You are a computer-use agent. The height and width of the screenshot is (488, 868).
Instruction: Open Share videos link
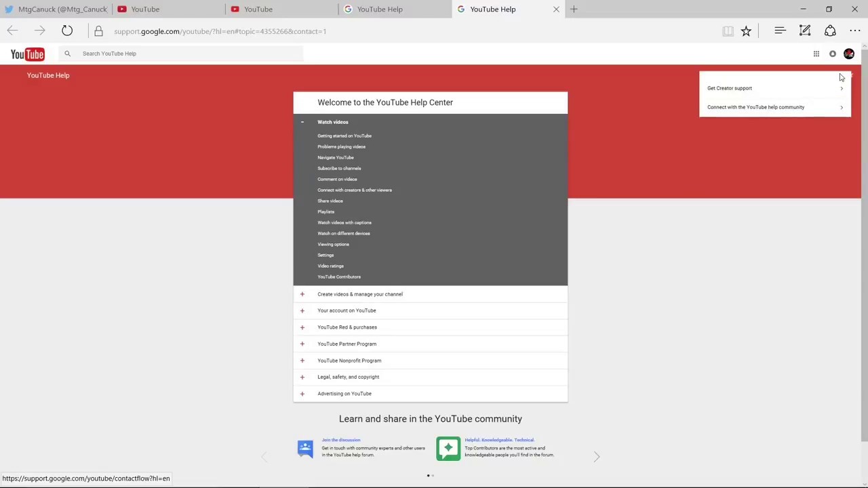pos(330,201)
